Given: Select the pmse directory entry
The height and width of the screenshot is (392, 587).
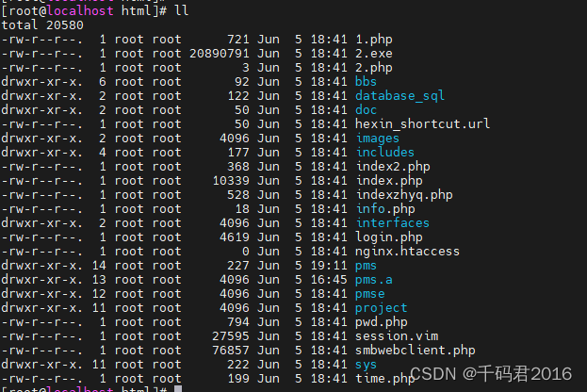Looking at the screenshot, I should [x=369, y=294].
